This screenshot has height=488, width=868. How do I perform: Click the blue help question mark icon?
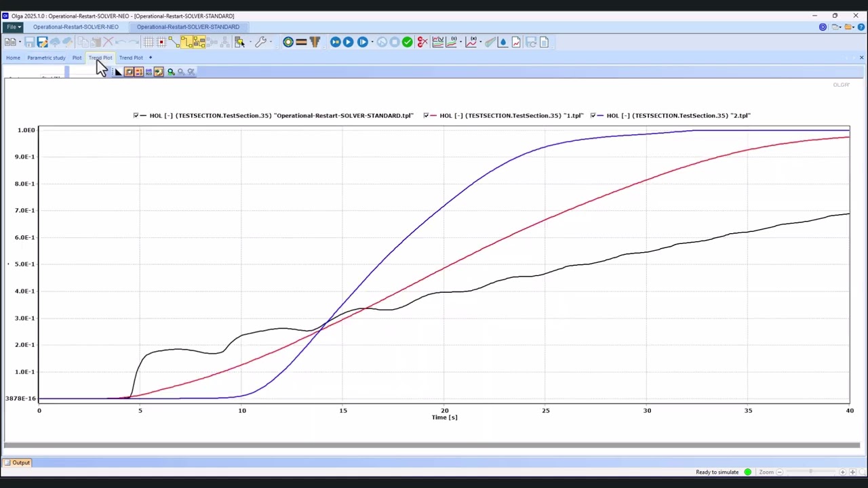click(x=861, y=27)
